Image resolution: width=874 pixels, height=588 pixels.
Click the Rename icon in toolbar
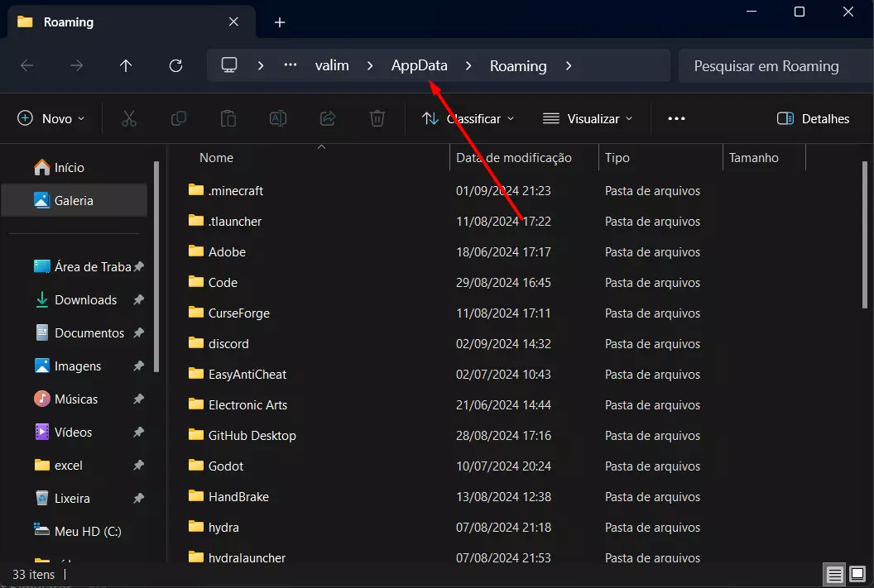tap(278, 118)
